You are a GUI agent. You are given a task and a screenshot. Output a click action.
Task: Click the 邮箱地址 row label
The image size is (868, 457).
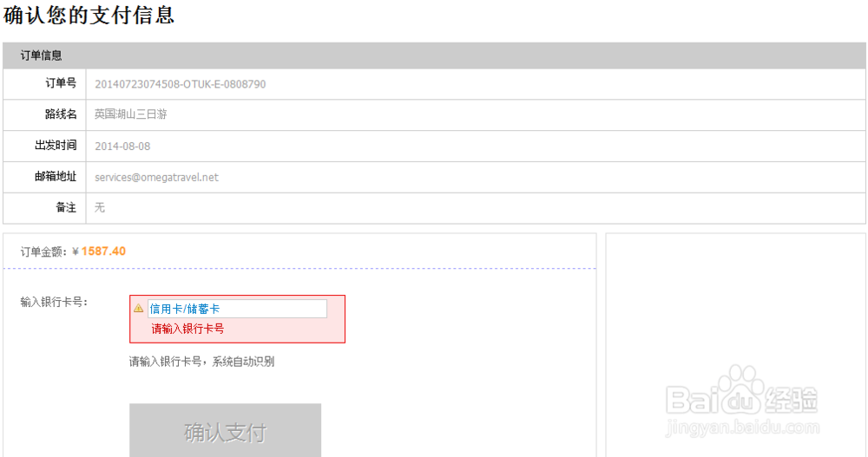point(56,177)
